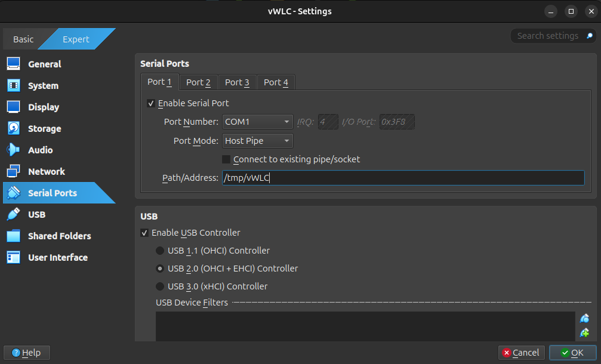
Task: Click the Cancel button
Action: 521,353
